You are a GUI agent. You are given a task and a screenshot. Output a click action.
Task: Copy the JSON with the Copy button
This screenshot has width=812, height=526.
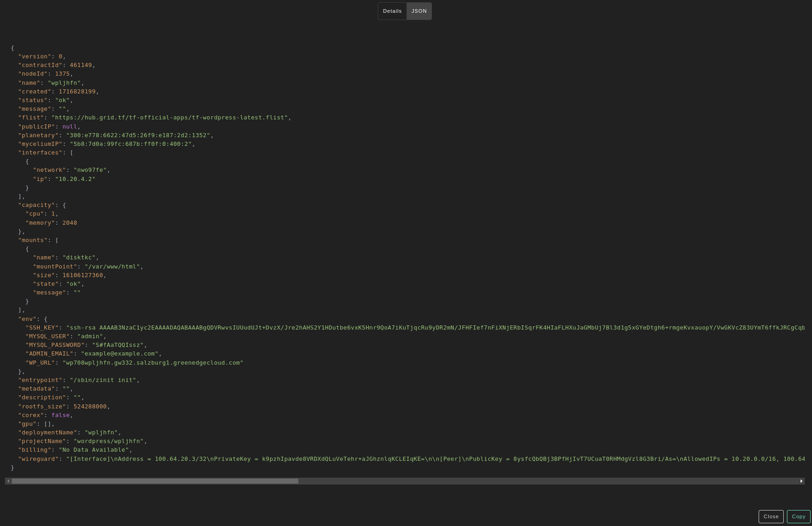[798, 516]
